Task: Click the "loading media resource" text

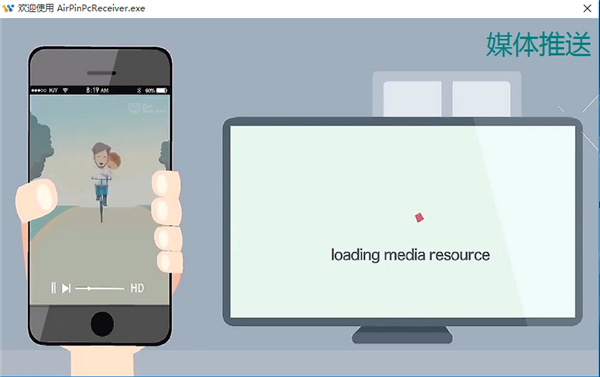Action: tap(410, 255)
